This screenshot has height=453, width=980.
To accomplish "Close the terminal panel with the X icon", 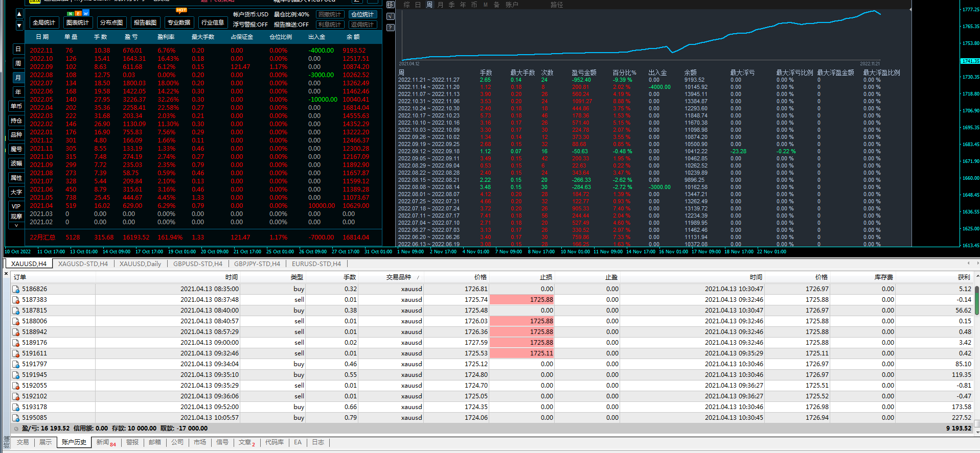I will coord(6,274).
